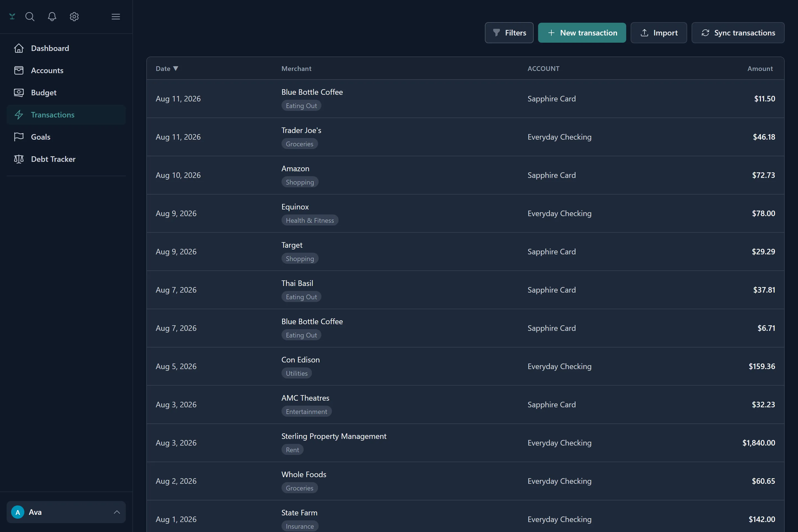Open the search icon
The height and width of the screenshot is (532, 798).
30,16
